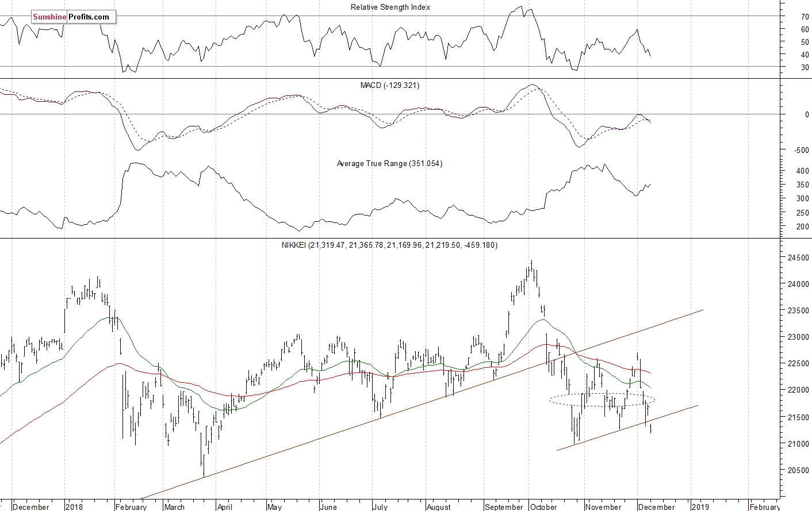Click the May axis label
812x511 pixels.
tap(275, 507)
